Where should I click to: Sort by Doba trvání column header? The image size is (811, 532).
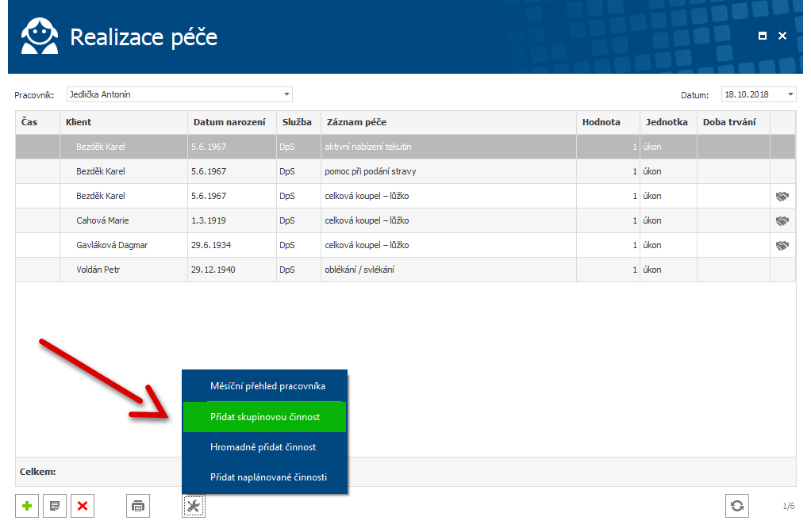click(733, 123)
